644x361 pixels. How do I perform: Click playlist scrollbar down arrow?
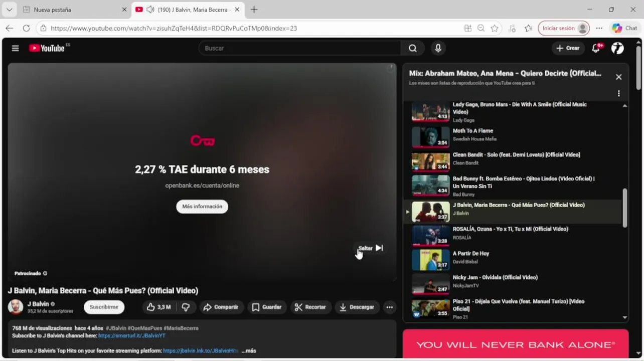click(624, 317)
